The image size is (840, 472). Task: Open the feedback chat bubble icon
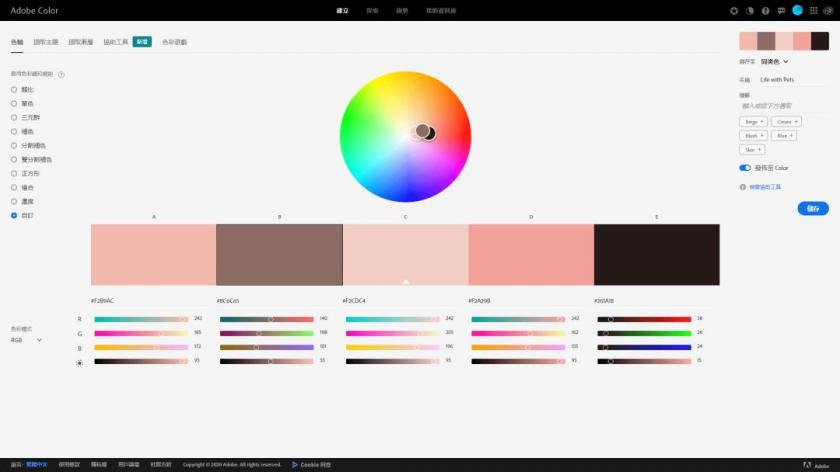tap(781, 11)
